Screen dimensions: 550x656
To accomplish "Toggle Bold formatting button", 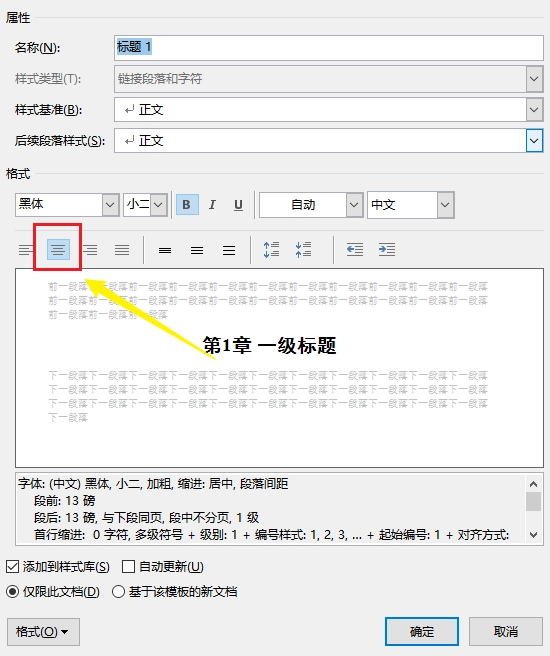I will tap(187, 205).
